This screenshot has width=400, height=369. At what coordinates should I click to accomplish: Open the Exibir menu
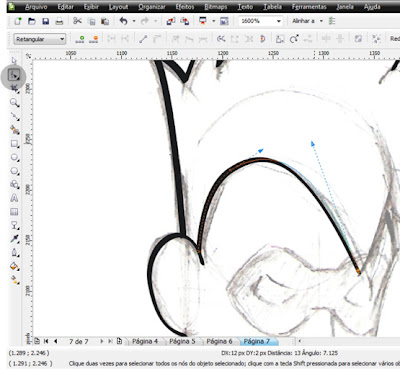pyautogui.click(x=91, y=7)
